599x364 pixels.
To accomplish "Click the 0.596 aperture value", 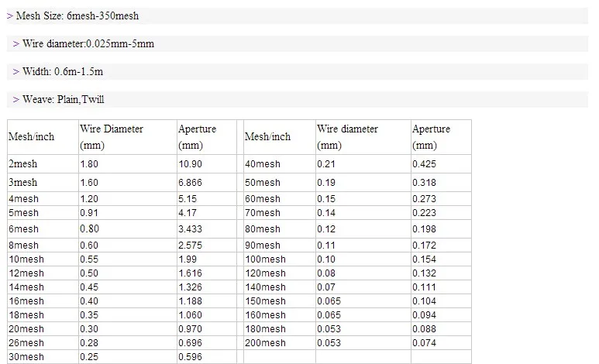I will point(190,357).
